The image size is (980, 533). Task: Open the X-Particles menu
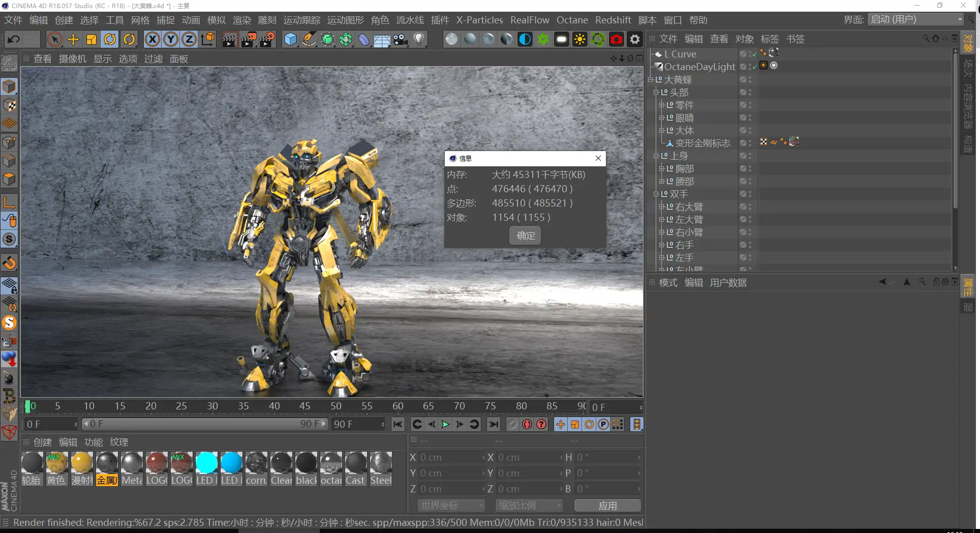pyautogui.click(x=479, y=20)
